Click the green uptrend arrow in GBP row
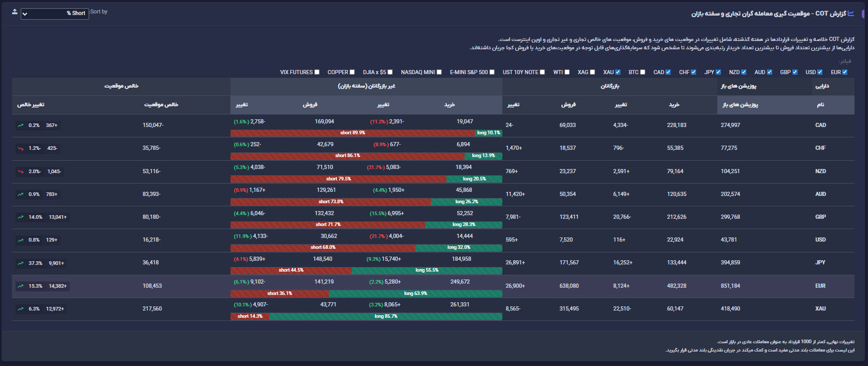The image size is (868, 366). [20, 217]
